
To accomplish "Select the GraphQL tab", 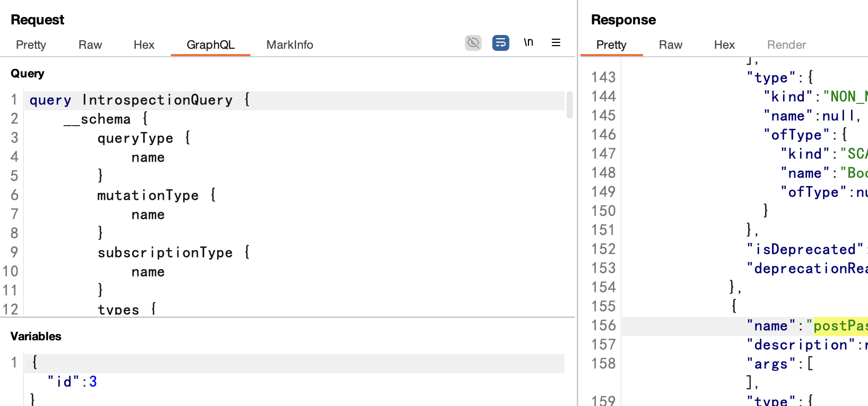I will pos(210,45).
